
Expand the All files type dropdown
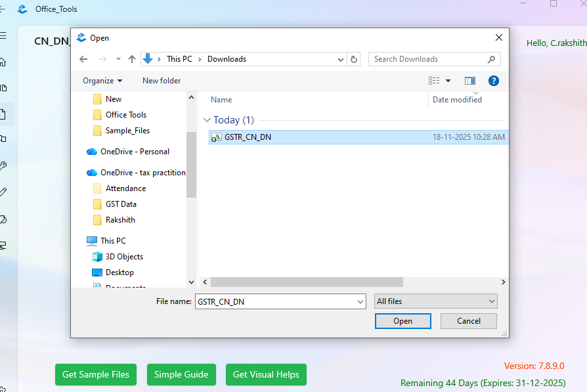(x=435, y=301)
